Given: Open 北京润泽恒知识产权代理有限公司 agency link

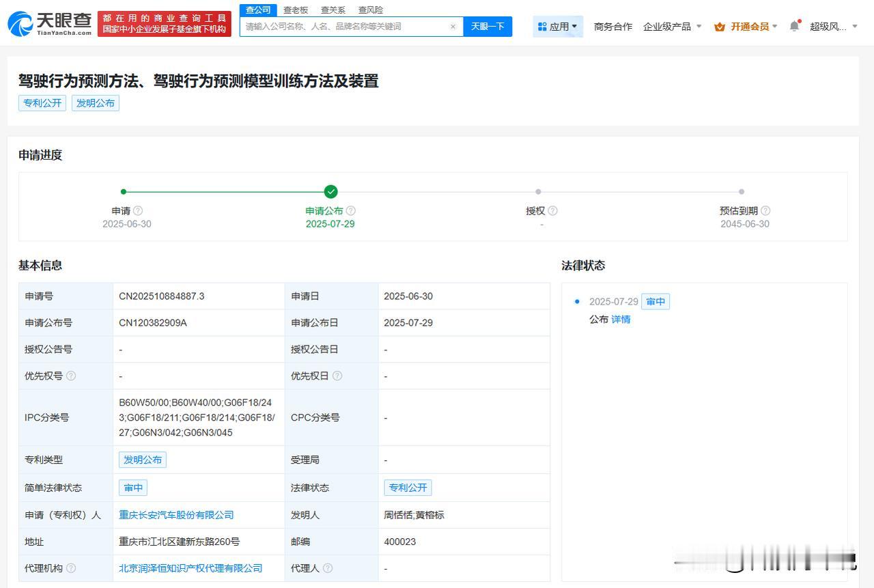Looking at the screenshot, I should tap(191, 568).
